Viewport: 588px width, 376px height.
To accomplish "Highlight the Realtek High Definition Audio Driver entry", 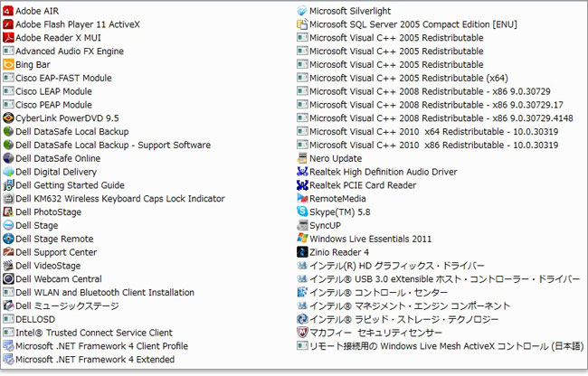I will click(383, 172).
